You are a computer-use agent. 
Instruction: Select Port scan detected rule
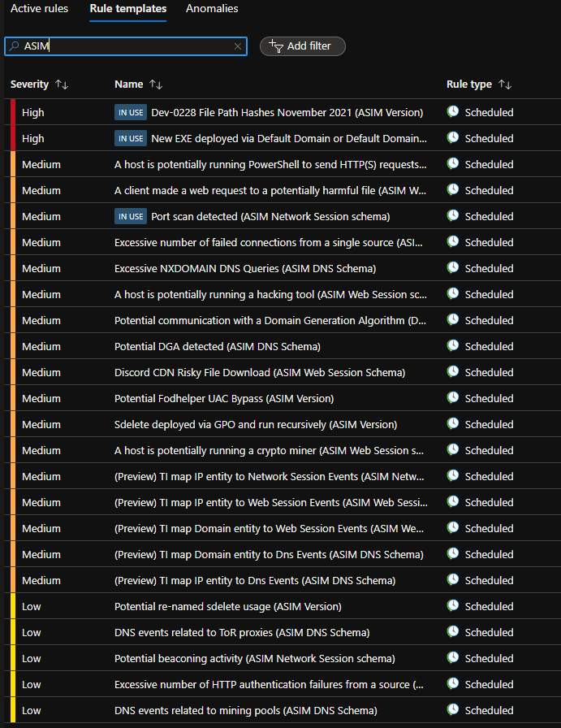pyautogui.click(x=270, y=216)
